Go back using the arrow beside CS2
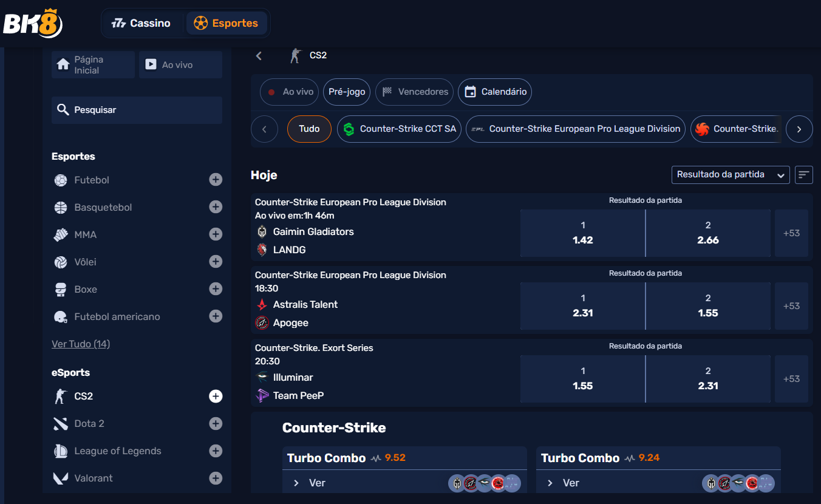Image resolution: width=821 pixels, height=504 pixels. 259,56
